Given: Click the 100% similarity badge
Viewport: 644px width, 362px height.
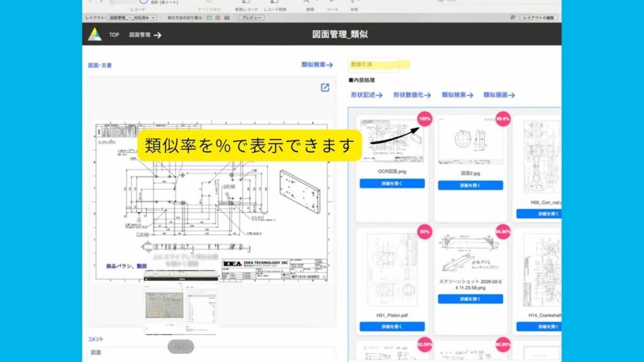Looking at the screenshot, I should (x=425, y=118).
